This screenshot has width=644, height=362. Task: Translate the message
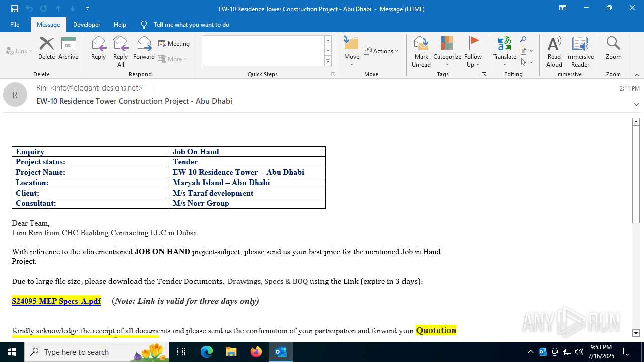(x=504, y=51)
